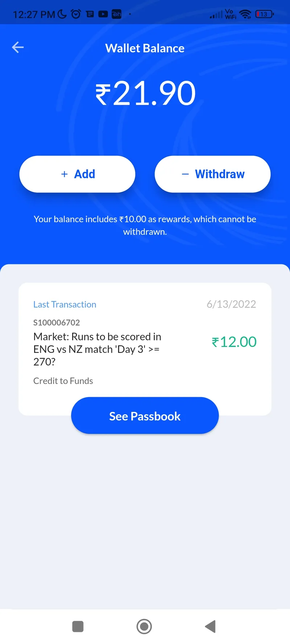Screen dimensions: 290x644
Task: Tap the transaction ID S100006702
Action: [57, 322]
